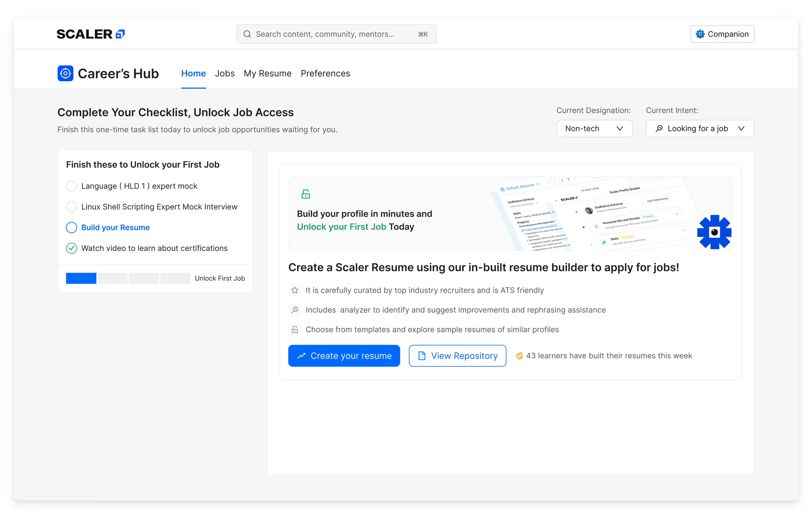
Task: Focus the Search content, community, mentors field
Action: [x=336, y=34]
